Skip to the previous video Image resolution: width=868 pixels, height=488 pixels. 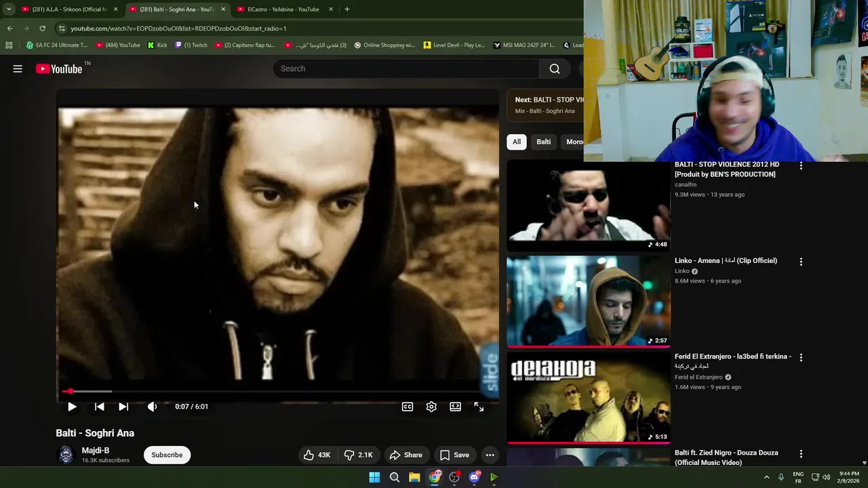(x=99, y=407)
